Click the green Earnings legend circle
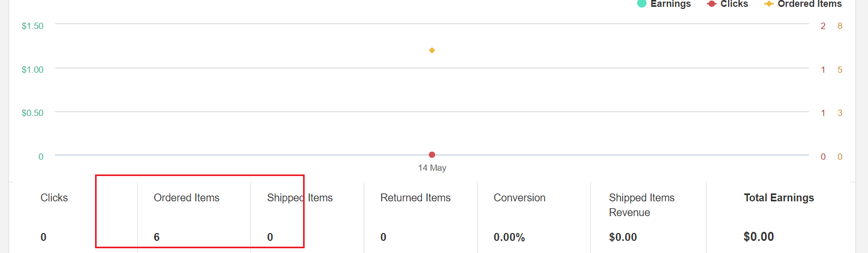868x253 pixels. (x=641, y=4)
